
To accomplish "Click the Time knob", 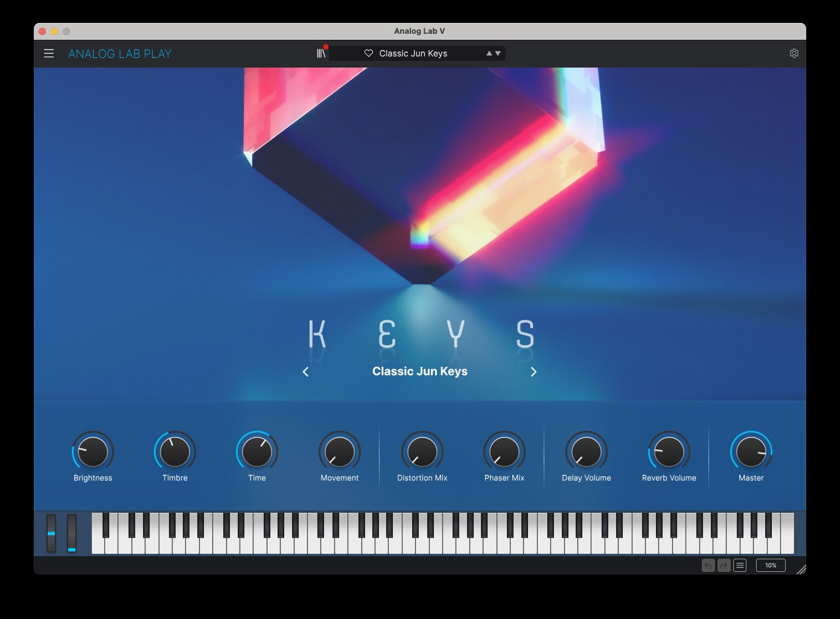I will 257,451.
